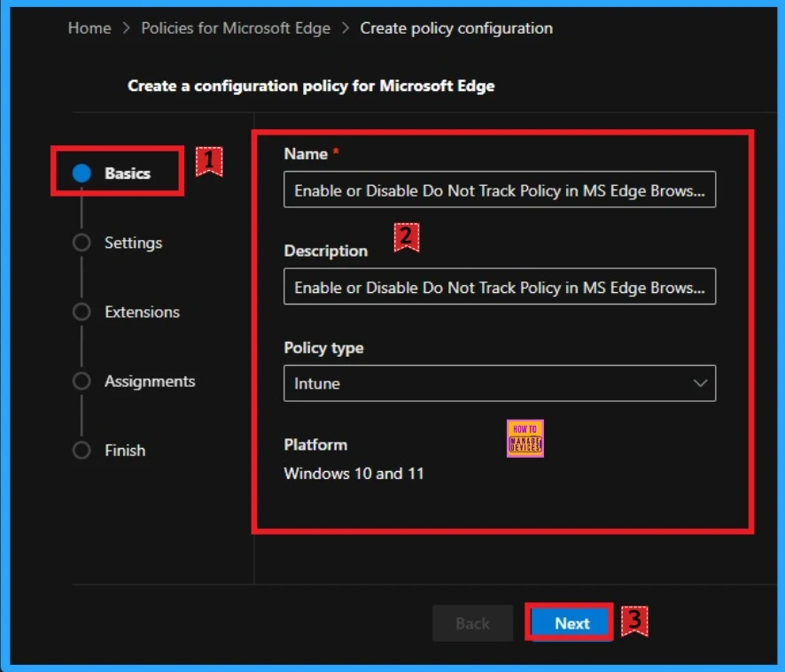Image resolution: width=785 pixels, height=672 pixels.
Task: Open Policies for Microsoft Edge breadcrumb
Action: [236, 28]
